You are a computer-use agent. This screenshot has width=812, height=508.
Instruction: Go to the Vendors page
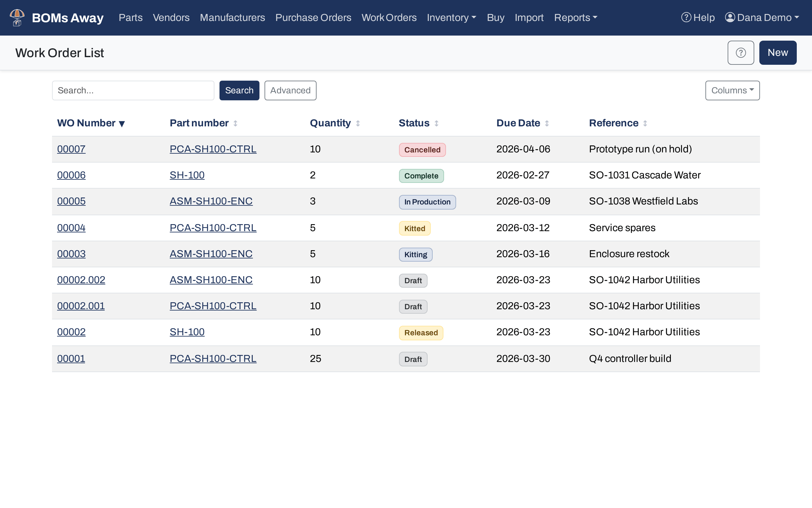click(171, 17)
